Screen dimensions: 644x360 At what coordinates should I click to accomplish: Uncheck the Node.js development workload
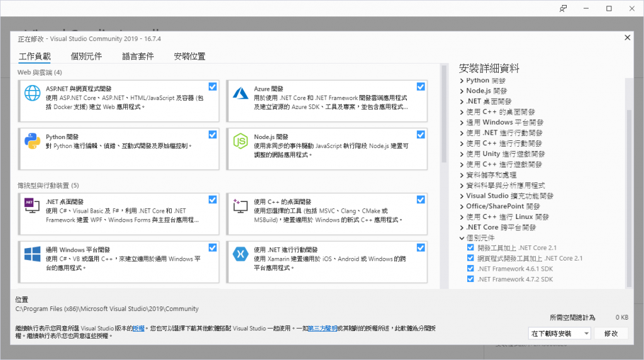click(x=421, y=135)
